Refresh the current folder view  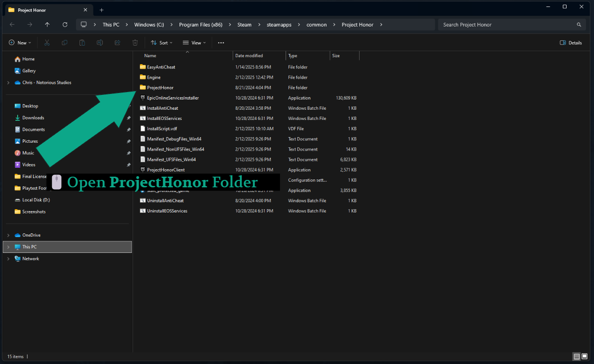[65, 25]
